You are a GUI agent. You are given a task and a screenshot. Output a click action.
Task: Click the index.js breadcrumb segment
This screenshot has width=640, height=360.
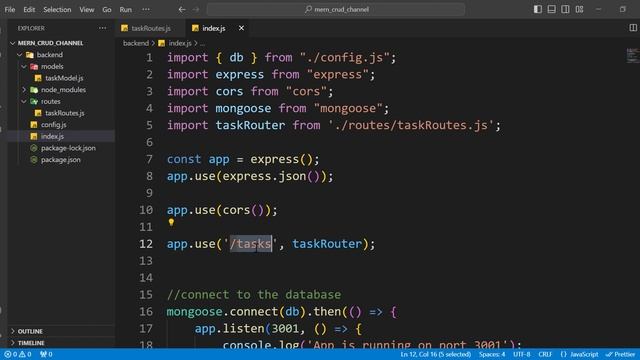pyautogui.click(x=180, y=43)
